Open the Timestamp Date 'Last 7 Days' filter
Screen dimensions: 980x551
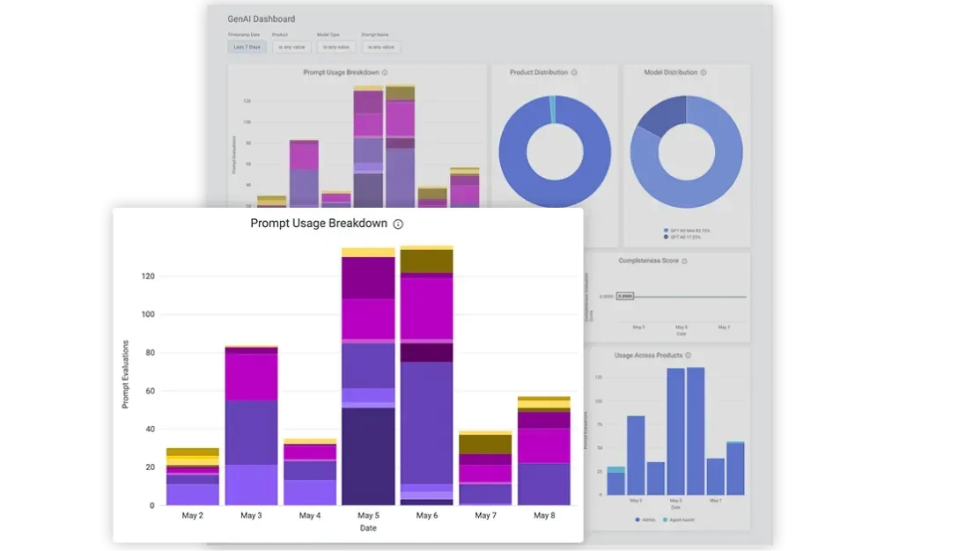point(247,47)
